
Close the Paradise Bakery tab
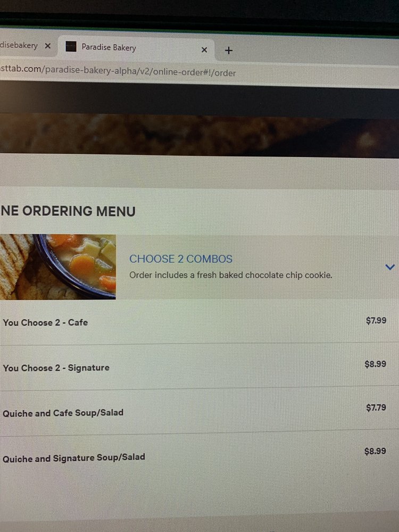coord(204,50)
